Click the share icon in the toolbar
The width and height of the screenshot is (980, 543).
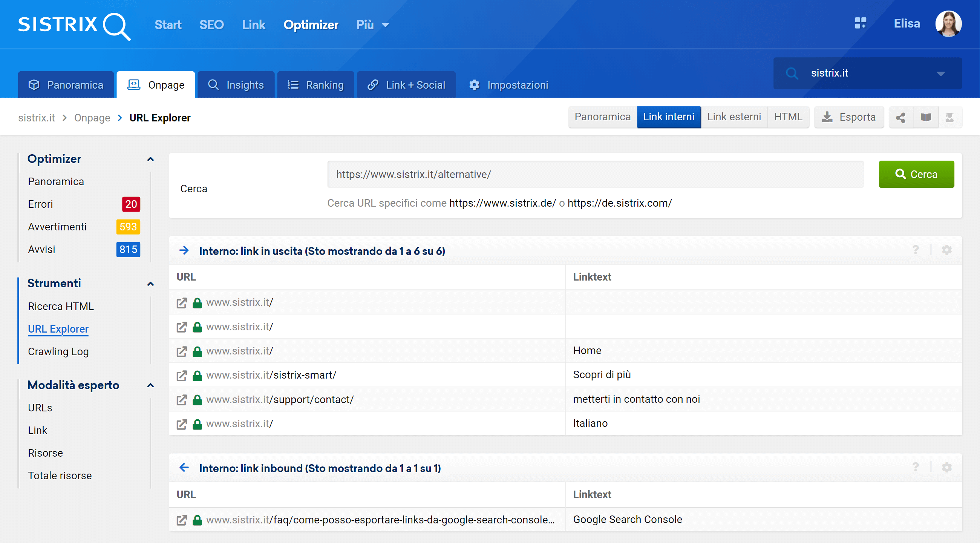[900, 117]
